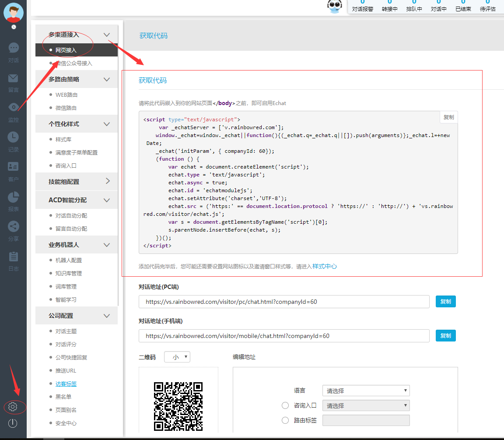504x440 pixels.
Task: Copy the PC chat address
Action: tap(445, 301)
